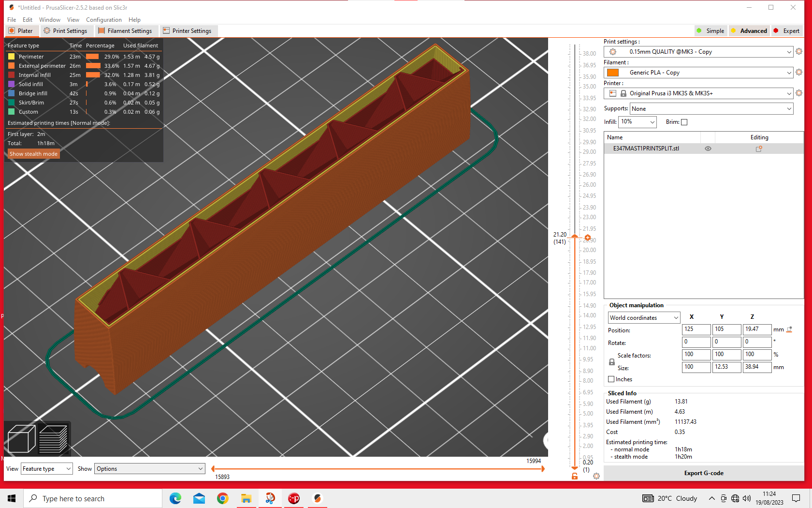Image resolution: width=812 pixels, height=508 pixels.
Task: Open the Filament Settings tab
Action: point(125,31)
